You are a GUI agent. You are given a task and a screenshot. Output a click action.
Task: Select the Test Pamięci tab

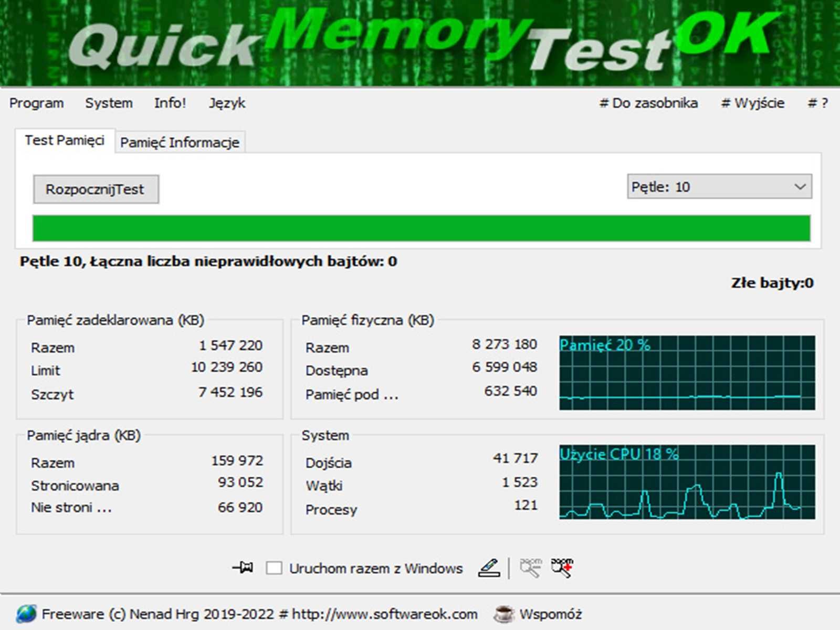(x=65, y=140)
